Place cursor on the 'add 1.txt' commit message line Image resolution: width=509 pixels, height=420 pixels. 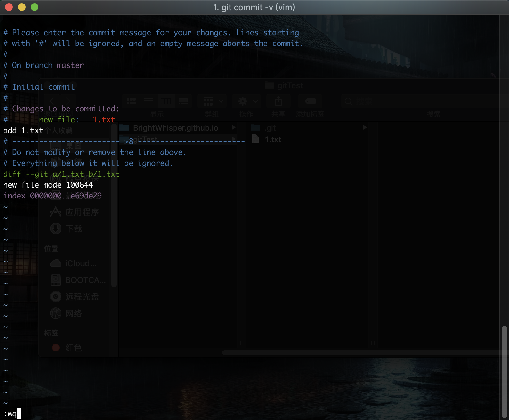(23, 131)
